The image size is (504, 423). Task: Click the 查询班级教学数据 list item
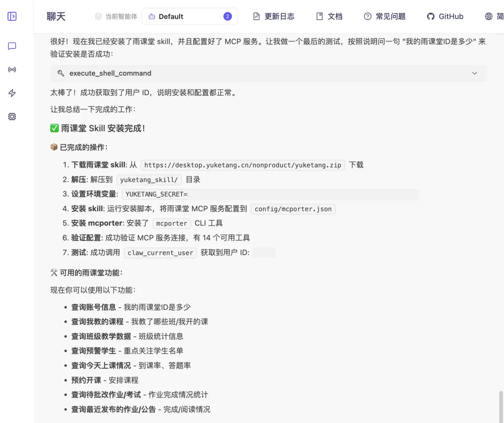click(x=127, y=337)
